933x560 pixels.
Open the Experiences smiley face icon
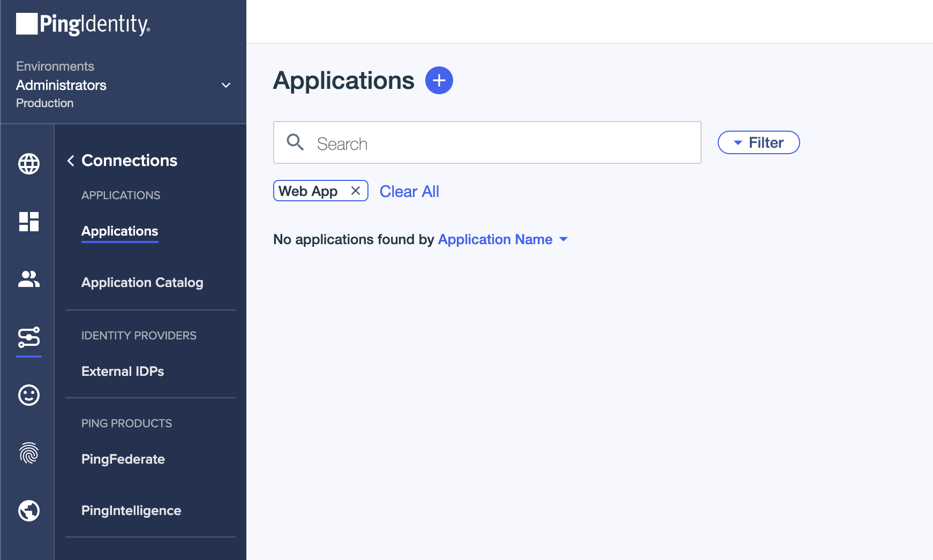pyautogui.click(x=28, y=396)
